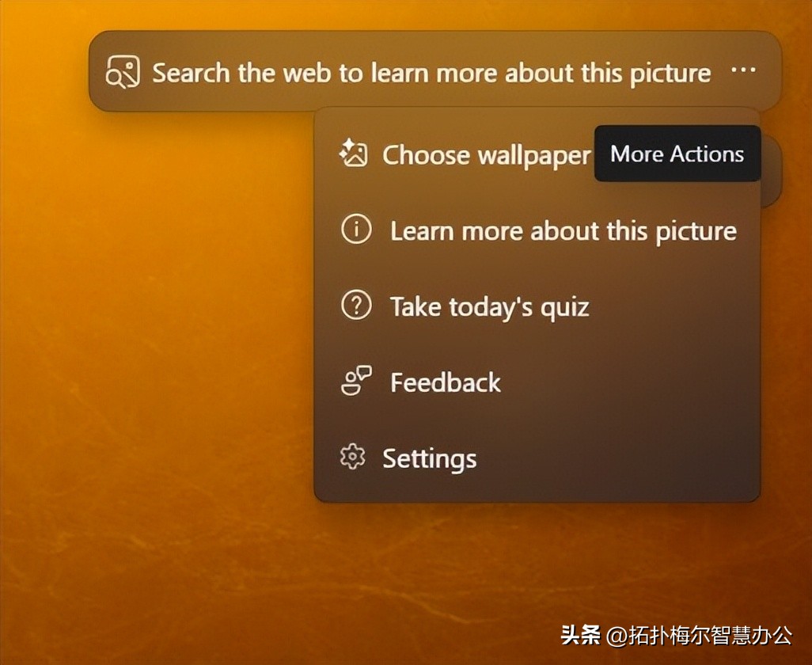Choose the Feedback menu item
Viewport: 812px width, 665px height.
pyautogui.click(x=445, y=383)
